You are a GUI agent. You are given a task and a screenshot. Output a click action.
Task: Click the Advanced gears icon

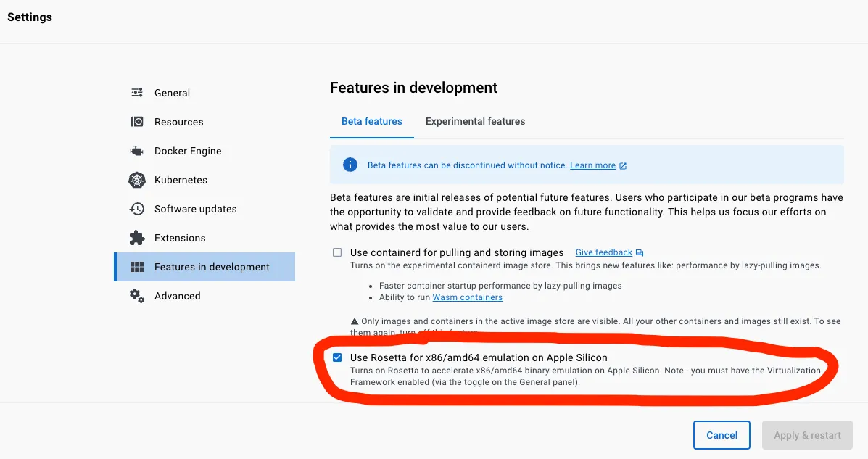click(137, 296)
